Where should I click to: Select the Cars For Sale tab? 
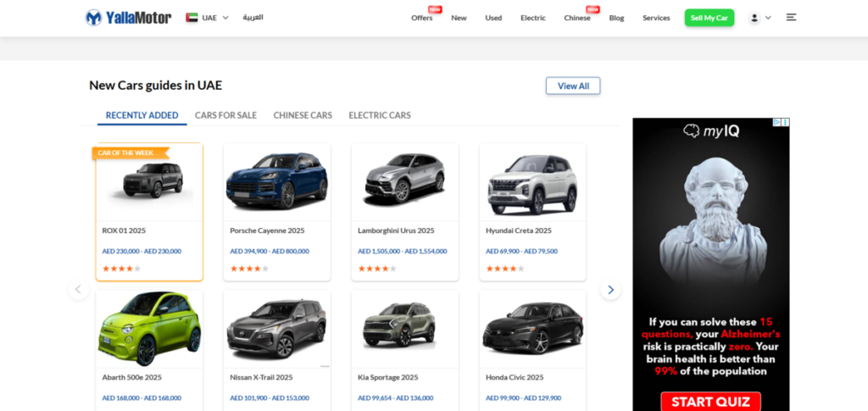225,115
